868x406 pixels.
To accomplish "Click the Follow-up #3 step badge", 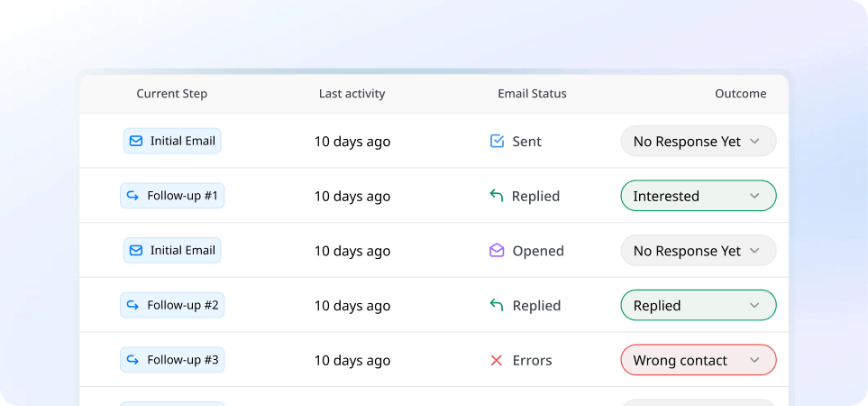I will [172, 360].
